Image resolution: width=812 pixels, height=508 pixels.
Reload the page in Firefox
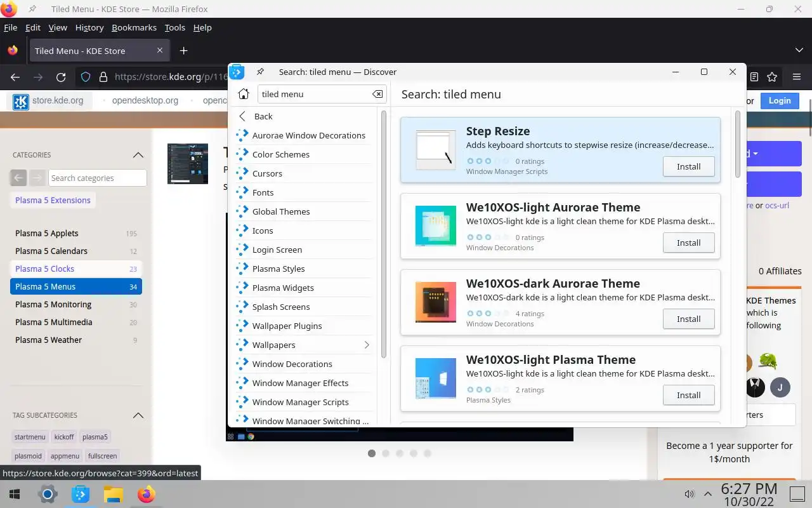61,77
